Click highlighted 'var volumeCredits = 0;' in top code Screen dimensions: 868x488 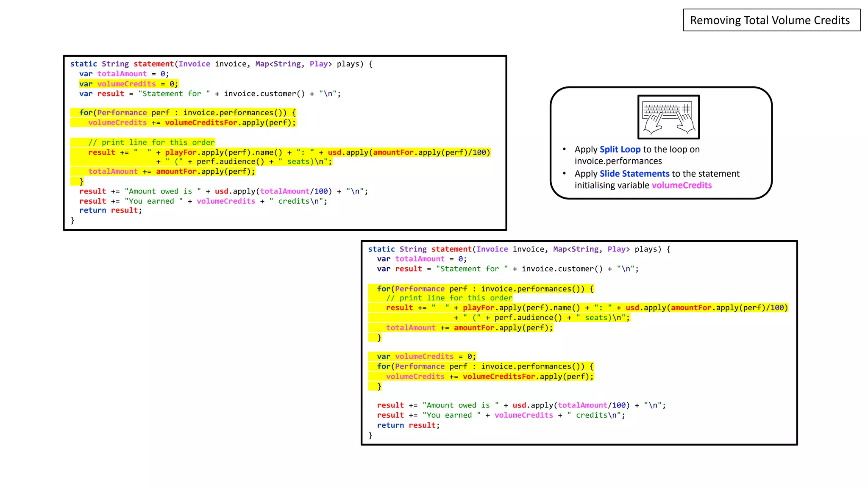[x=128, y=84]
